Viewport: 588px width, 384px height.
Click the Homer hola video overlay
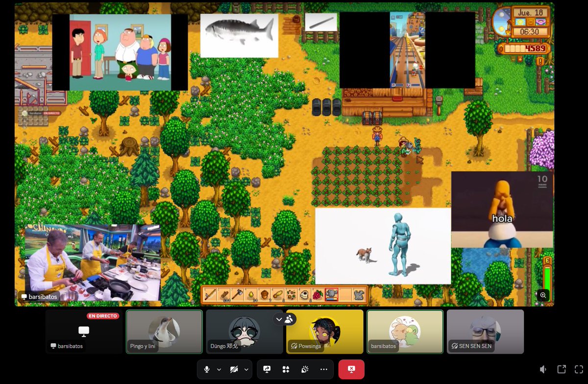(502, 209)
